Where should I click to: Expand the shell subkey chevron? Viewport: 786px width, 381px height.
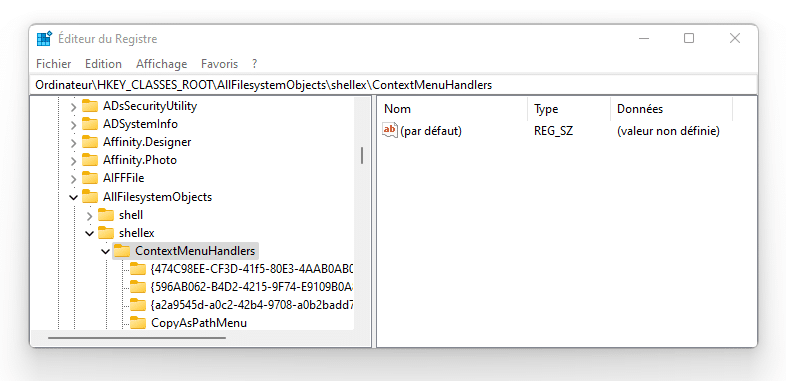(x=89, y=216)
